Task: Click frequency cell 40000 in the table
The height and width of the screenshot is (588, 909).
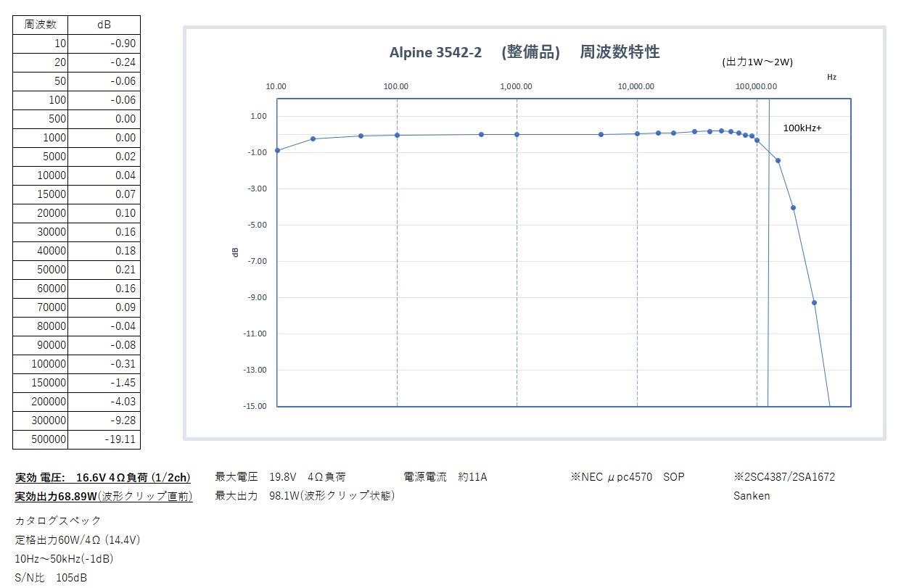Action: click(x=41, y=251)
